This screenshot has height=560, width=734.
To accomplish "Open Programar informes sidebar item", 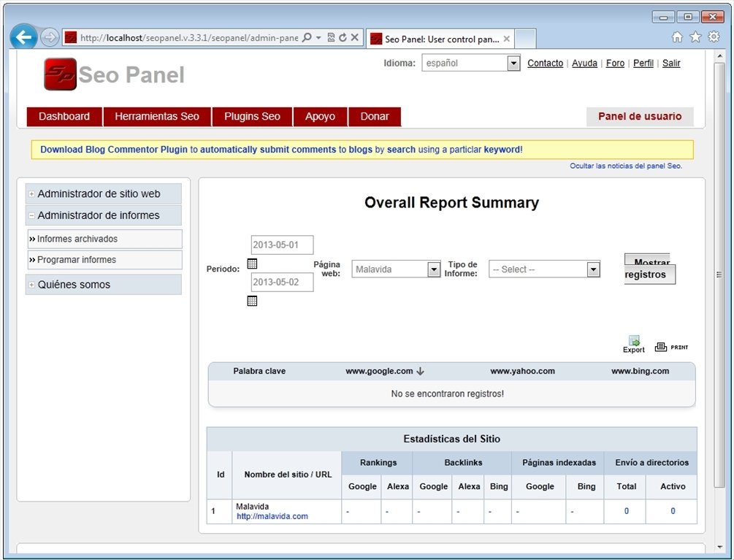I will coord(105,260).
